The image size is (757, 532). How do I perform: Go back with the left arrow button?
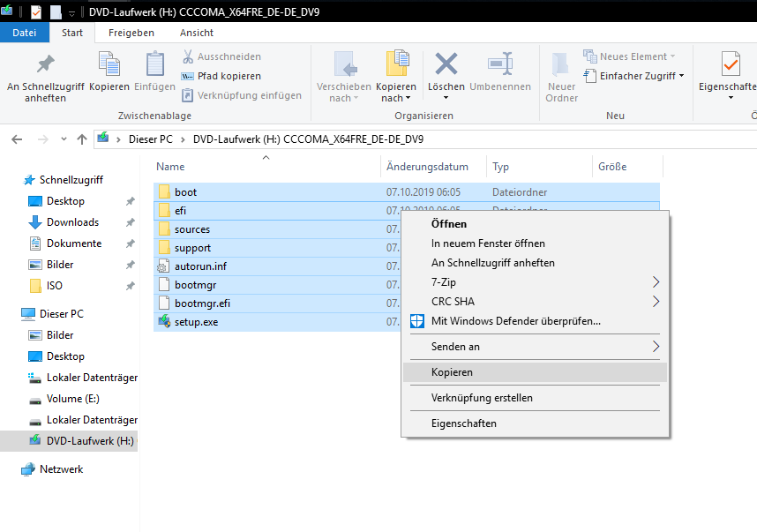[x=17, y=139]
